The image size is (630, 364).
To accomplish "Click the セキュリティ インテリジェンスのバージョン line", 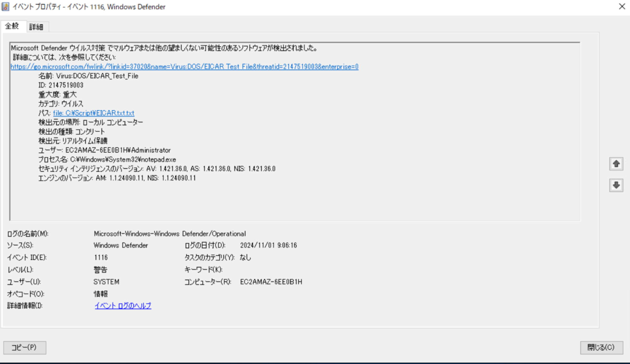I will pyautogui.click(x=157, y=169).
